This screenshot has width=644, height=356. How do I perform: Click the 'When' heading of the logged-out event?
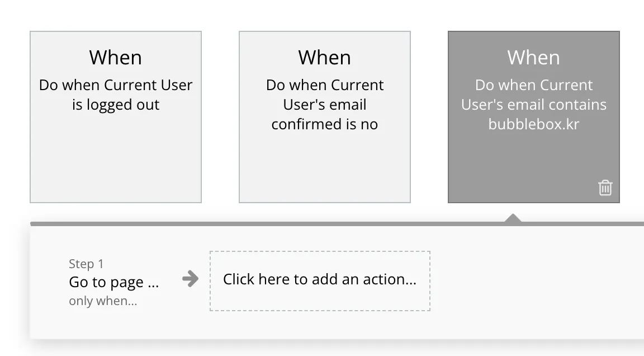pyautogui.click(x=116, y=58)
